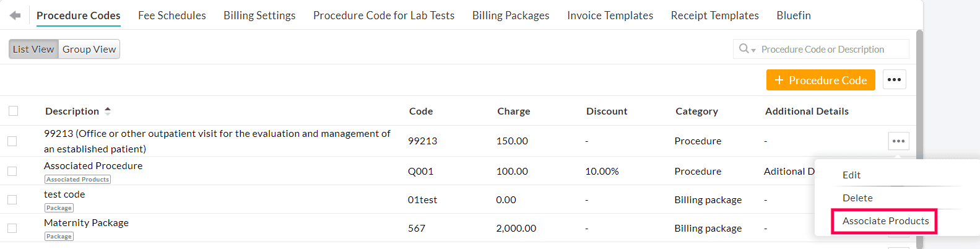Viewport: 980px width, 249px height.
Task: Tick the checkbox for 99213 row
Action: (12, 141)
